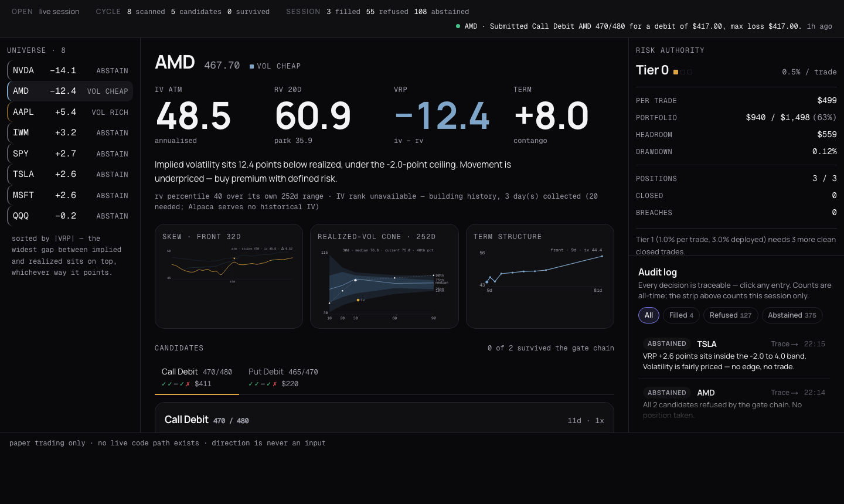The image size is (844, 504).
Task: Click the MSFT abstain row
Action: tap(70, 195)
